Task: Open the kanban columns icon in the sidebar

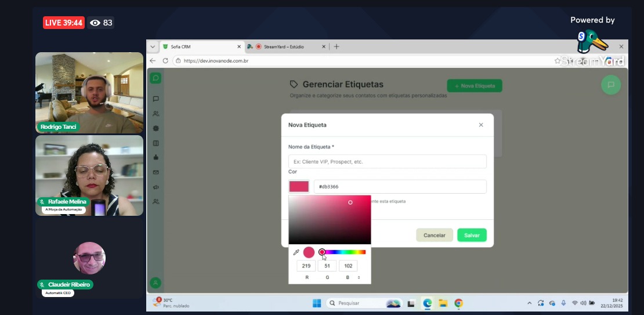Action: point(155,143)
